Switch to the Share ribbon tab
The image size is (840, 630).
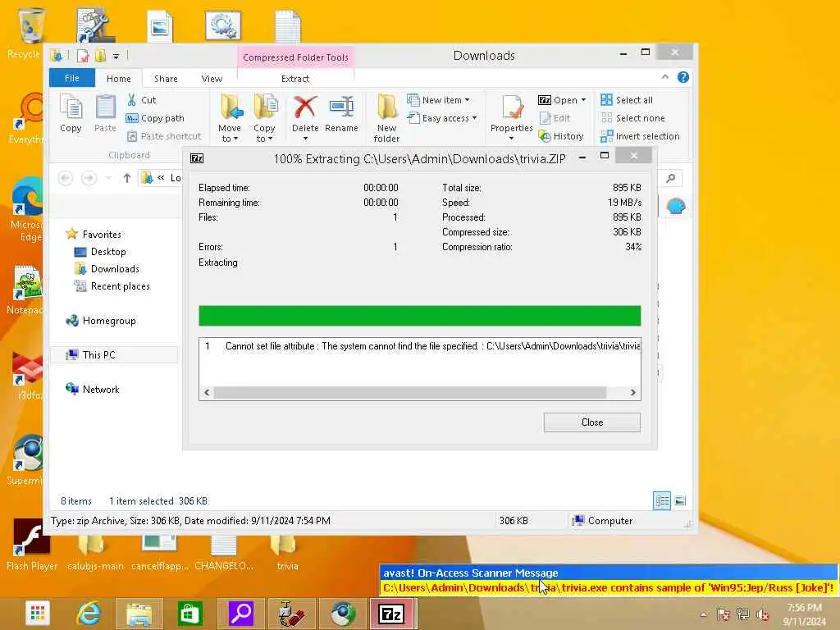click(166, 78)
